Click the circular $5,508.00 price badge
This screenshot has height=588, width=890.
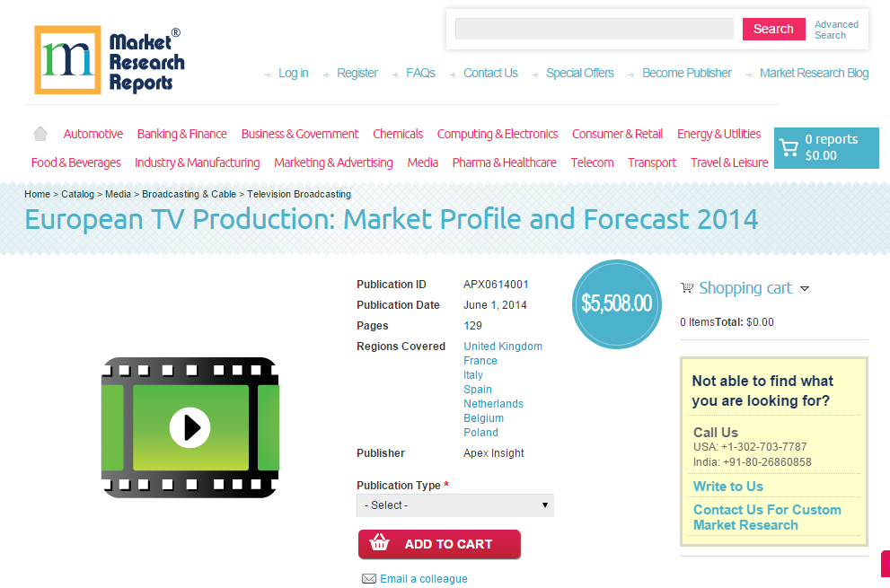pyautogui.click(x=616, y=303)
